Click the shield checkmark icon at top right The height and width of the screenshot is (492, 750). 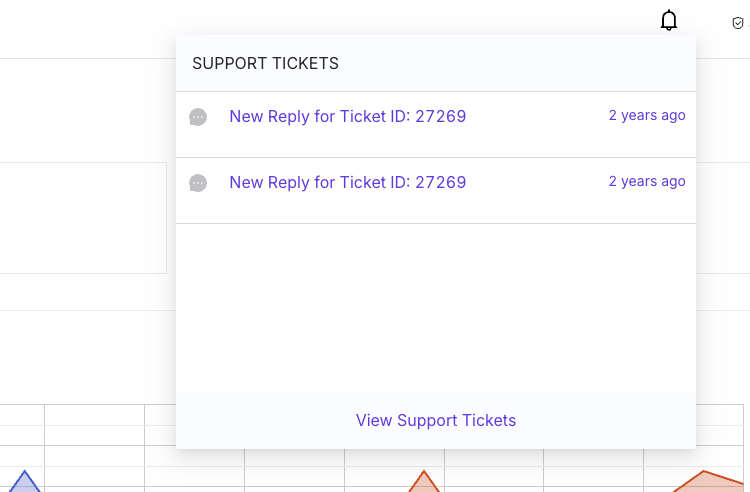tap(738, 22)
